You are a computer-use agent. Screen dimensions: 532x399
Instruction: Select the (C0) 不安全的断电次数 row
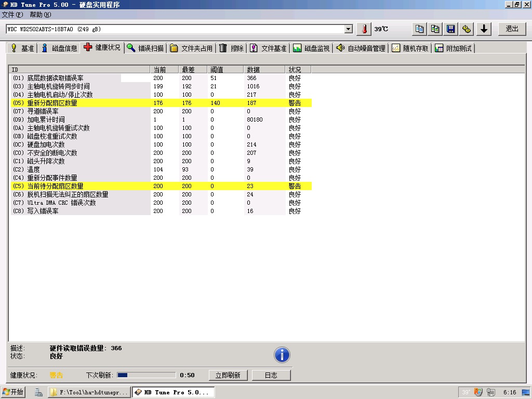[x=161, y=153]
